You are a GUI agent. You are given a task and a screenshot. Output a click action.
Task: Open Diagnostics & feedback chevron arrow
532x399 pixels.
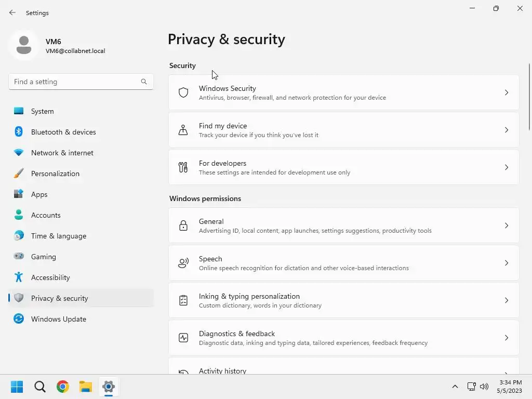[x=507, y=338]
